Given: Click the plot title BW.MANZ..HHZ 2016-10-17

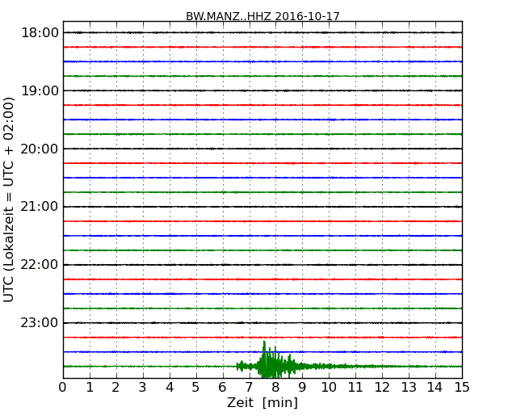Looking at the screenshot, I should click(262, 16).
